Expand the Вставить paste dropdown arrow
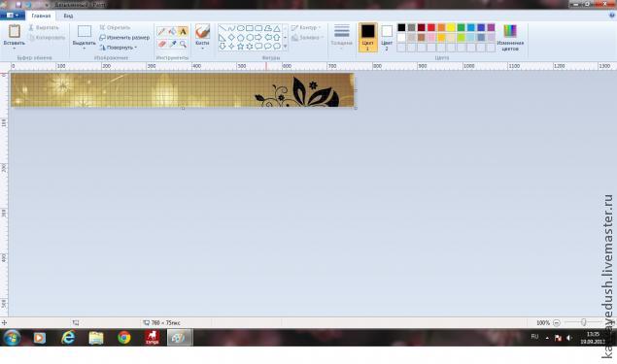Image resolution: width=617 pixels, height=364 pixels. tap(15, 49)
